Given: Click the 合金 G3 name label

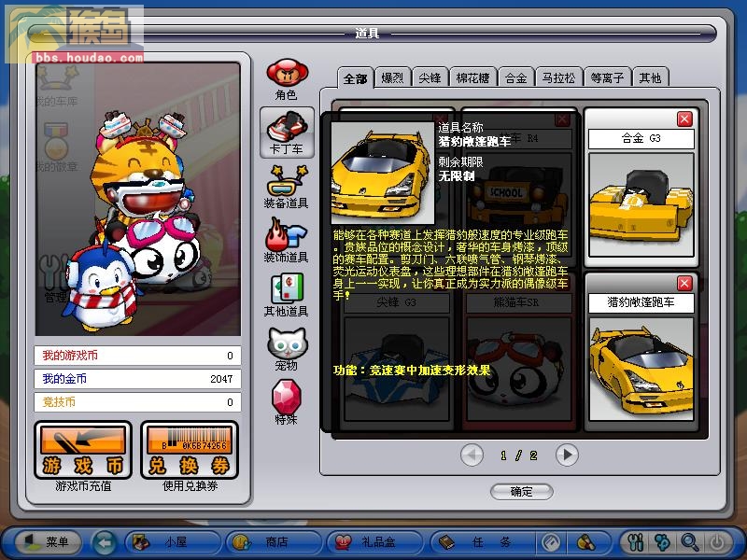Looking at the screenshot, I should 641,138.
